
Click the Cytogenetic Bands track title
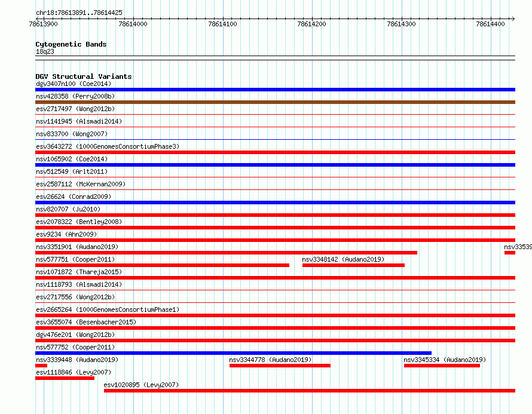pos(71,44)
